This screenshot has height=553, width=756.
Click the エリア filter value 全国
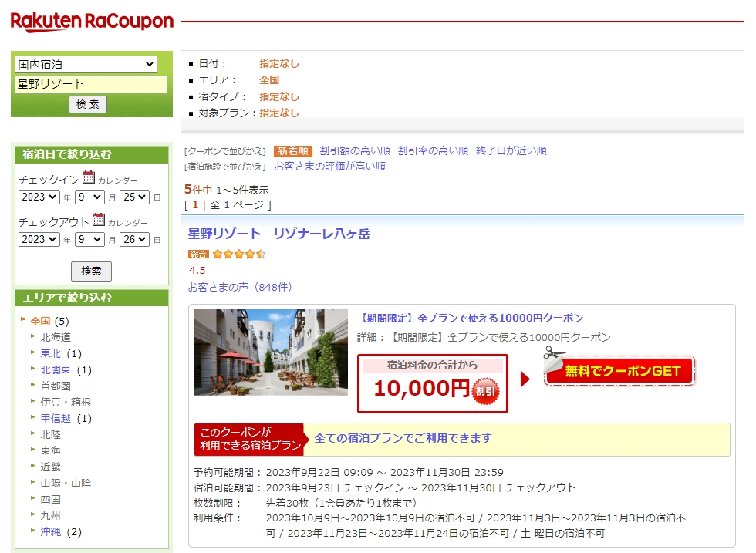[x=269, y=80]
